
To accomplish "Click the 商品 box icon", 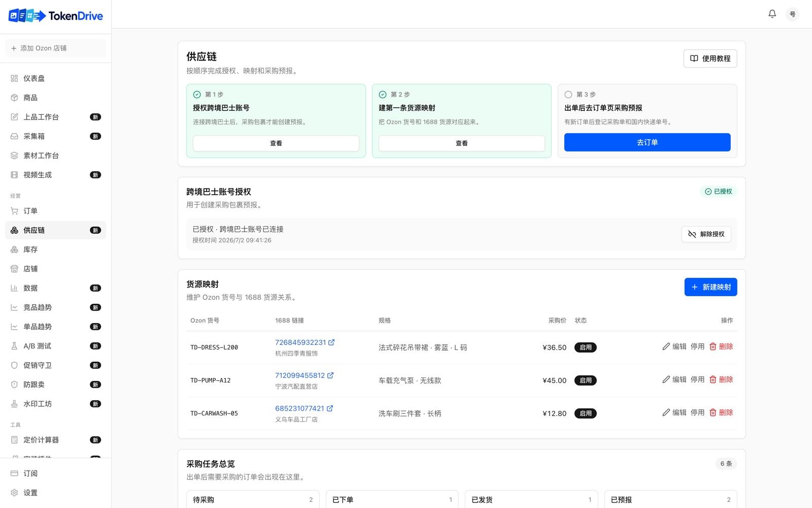I will point(14,98).
